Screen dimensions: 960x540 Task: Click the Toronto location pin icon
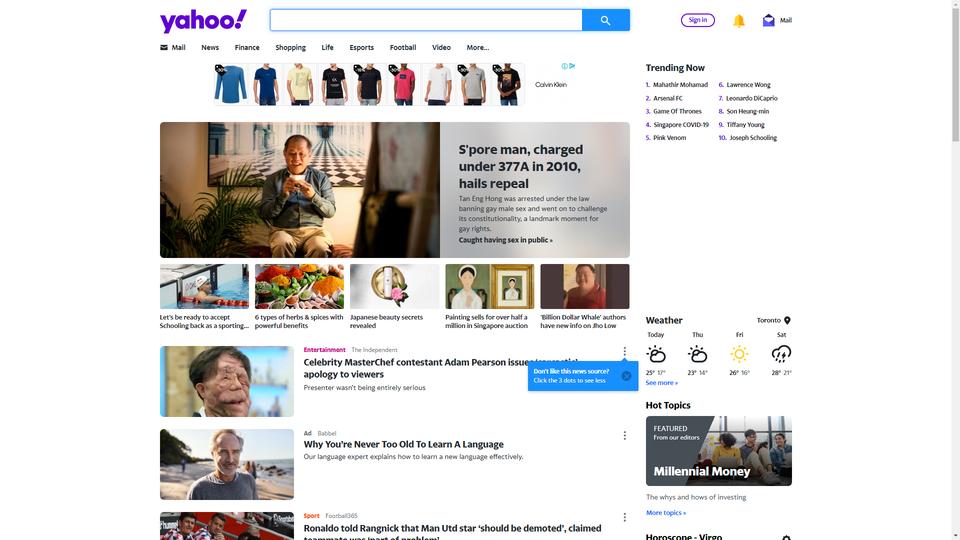(x=787, y=320)
